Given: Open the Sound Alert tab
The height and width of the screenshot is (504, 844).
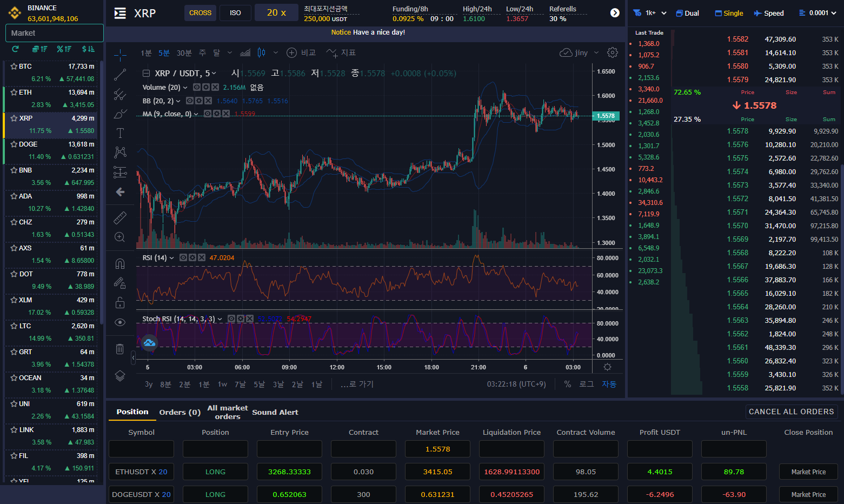Looking at the screenshot, I should (x=275, y=412).
